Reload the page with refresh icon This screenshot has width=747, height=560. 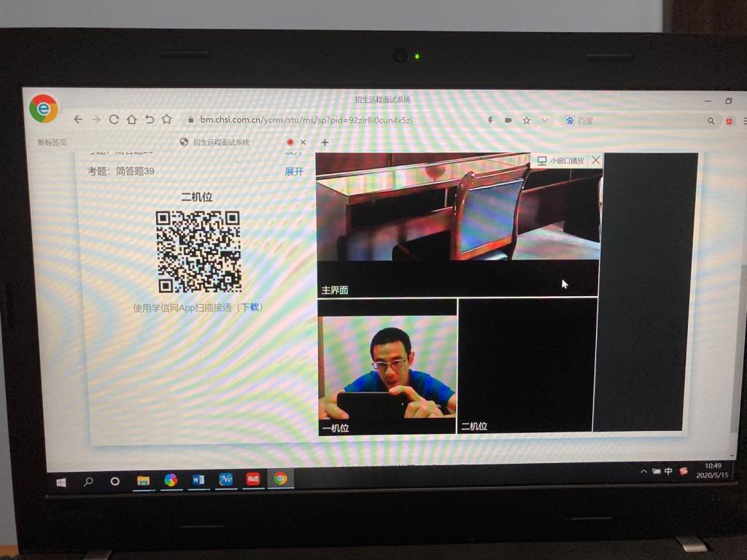point(114,120)
